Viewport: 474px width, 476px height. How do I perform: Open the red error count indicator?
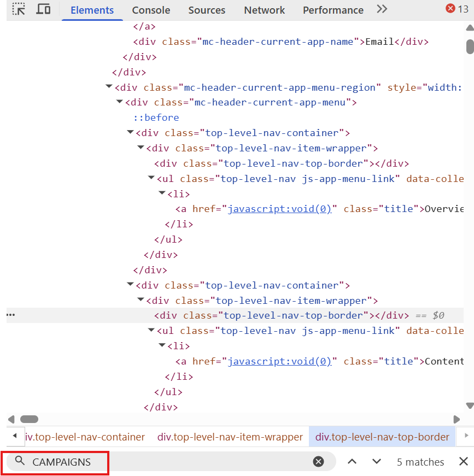(x=457, y=9)
